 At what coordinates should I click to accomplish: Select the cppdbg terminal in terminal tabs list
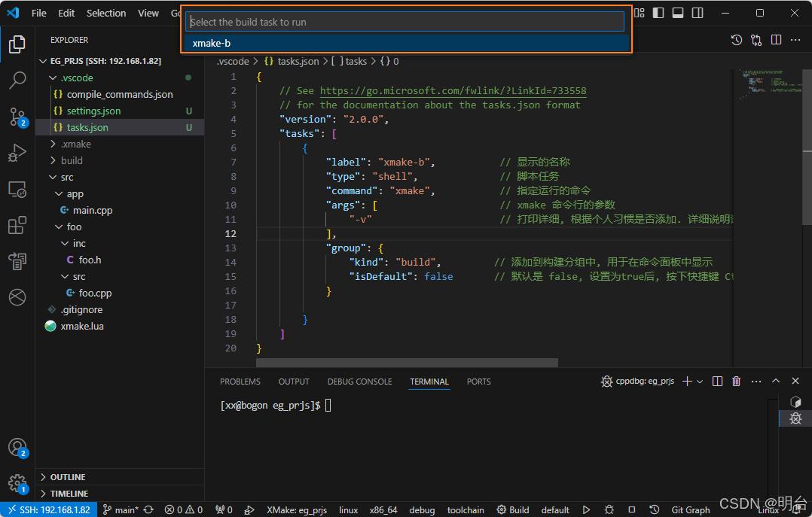pyautogui.click(x=795, y=418)
